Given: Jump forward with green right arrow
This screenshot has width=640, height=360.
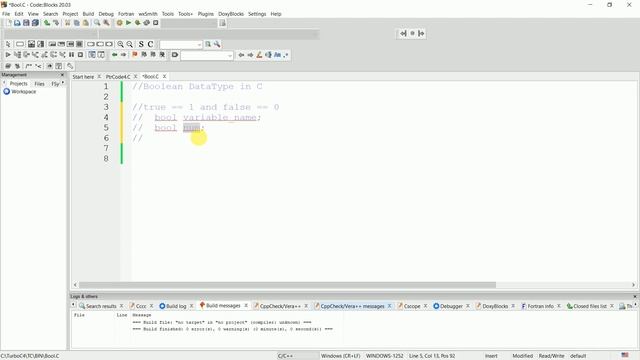Looking at the screenshot, I should pyautogui.click(x=124, y=55).
